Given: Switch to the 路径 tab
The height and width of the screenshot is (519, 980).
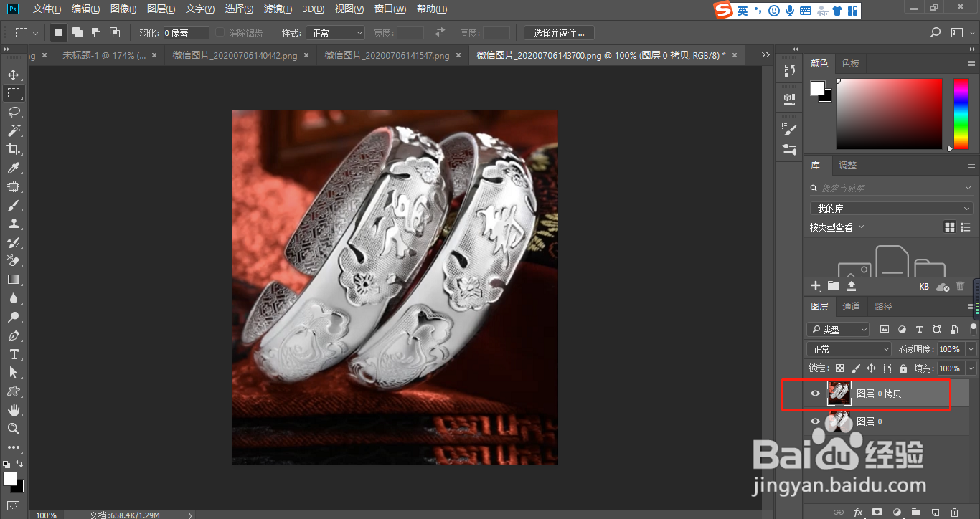Looking at the screenshot, I should 883,307.
